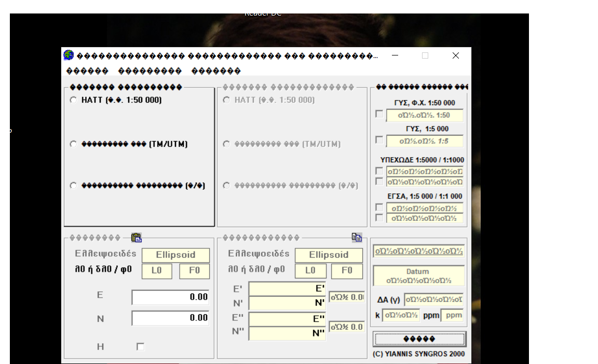Click the copy icon in output panel

357,237
